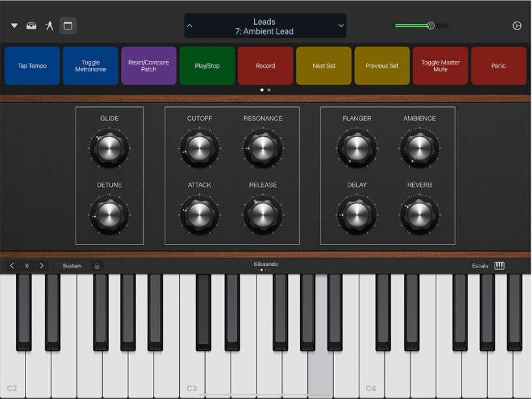Play the black key right of C3

(x=203, y=312)
